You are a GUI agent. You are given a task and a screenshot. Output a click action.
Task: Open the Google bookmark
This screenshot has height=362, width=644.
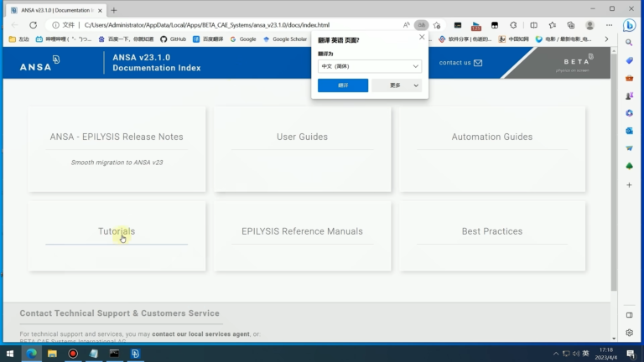tap(243, 39)
